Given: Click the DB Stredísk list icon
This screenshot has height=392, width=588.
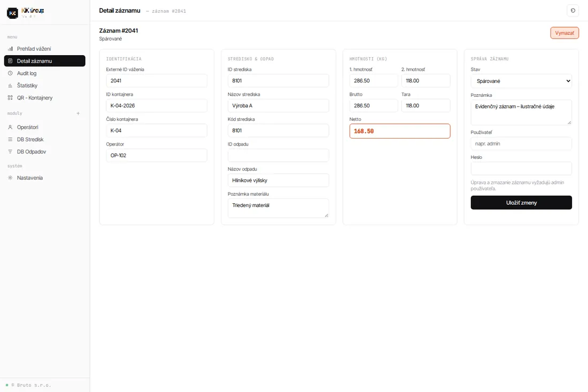Looking at the screenshot, I should tap(10, 139).
